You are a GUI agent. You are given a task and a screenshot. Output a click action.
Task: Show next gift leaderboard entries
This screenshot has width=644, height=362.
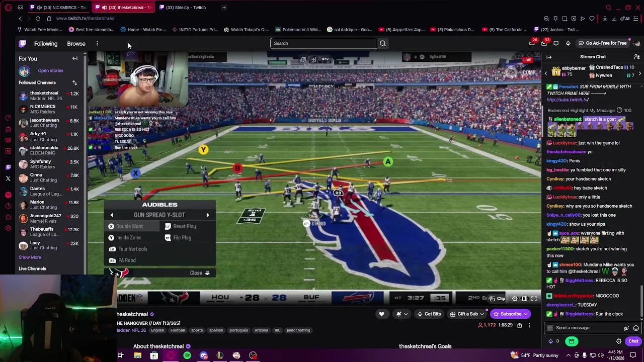pyautogui.click(x=639, y=74)
